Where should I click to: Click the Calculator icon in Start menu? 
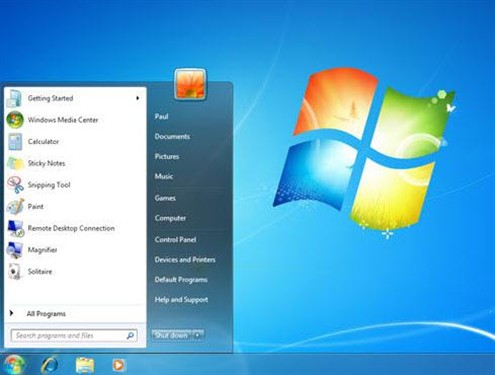[15, 141]
